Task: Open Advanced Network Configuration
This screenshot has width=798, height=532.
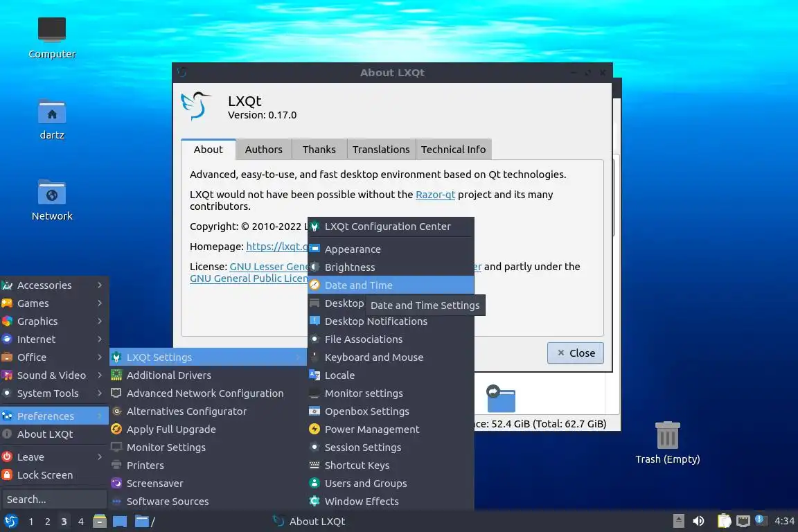Action: click(208, 393)
